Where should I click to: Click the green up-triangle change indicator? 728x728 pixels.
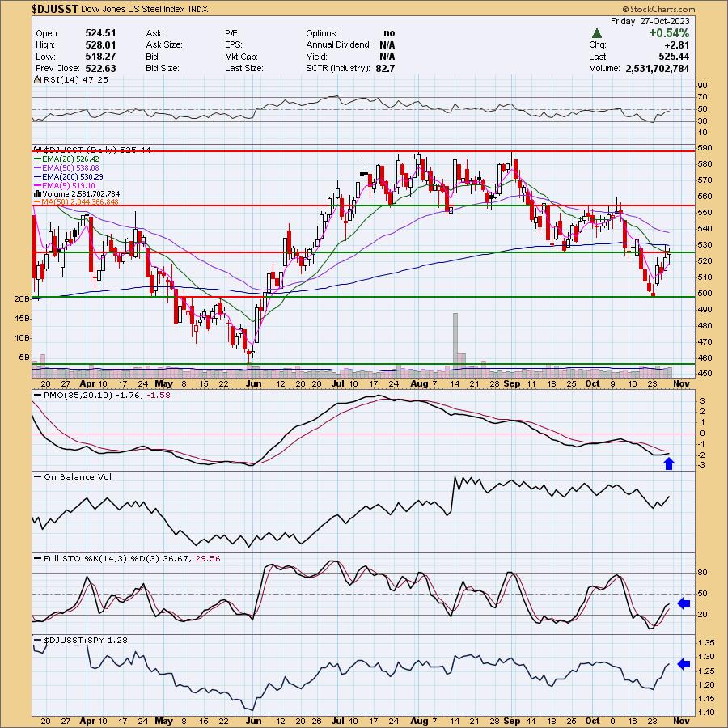pyautogui.click(x=597, y=33)
